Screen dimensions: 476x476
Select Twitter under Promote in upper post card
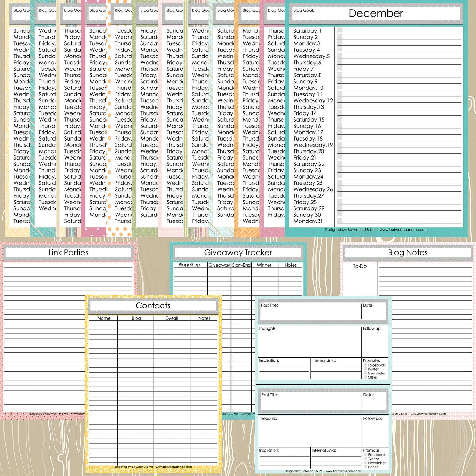[x=365, y=369]
